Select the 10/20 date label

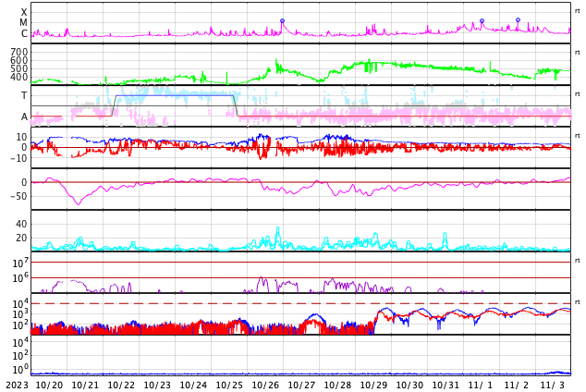tap(49, 385)
